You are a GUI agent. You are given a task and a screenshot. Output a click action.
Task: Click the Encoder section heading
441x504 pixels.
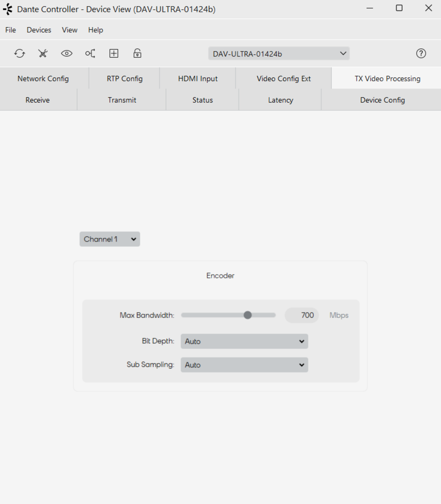[x=220, y=276]
